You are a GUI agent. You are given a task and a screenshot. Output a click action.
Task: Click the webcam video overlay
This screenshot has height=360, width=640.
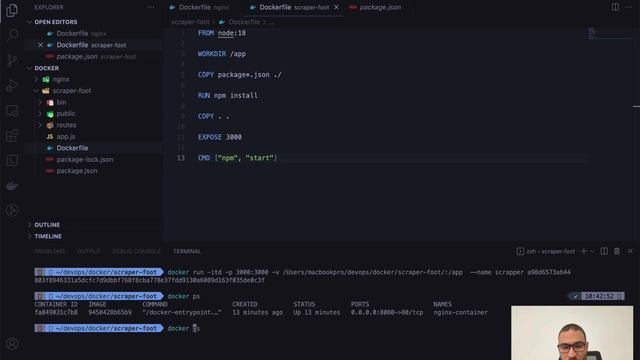(572, 333)
